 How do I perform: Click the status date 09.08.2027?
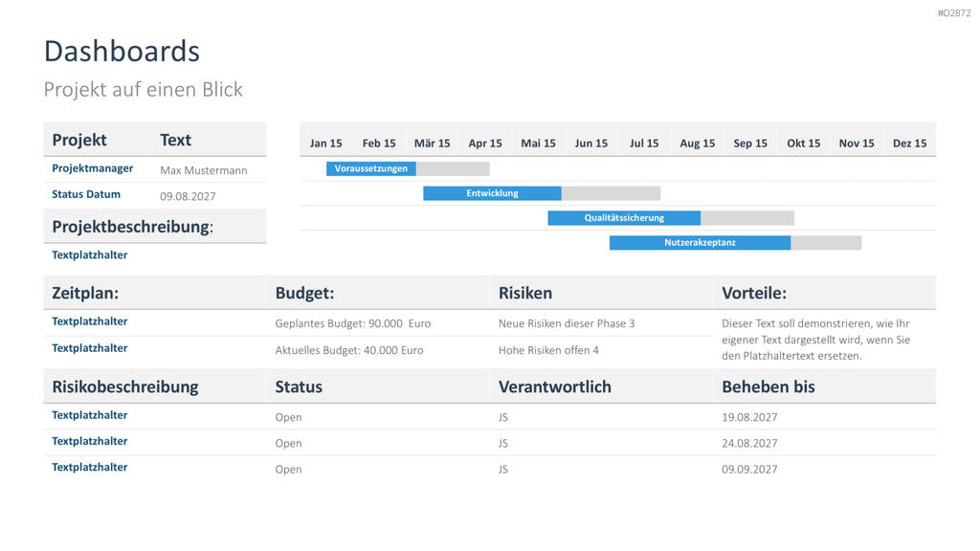tap(188, 196)
